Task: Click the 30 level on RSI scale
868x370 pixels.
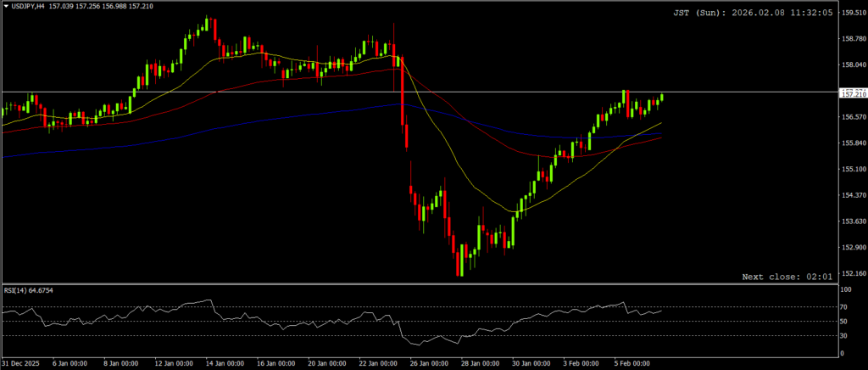Action: 845,336
